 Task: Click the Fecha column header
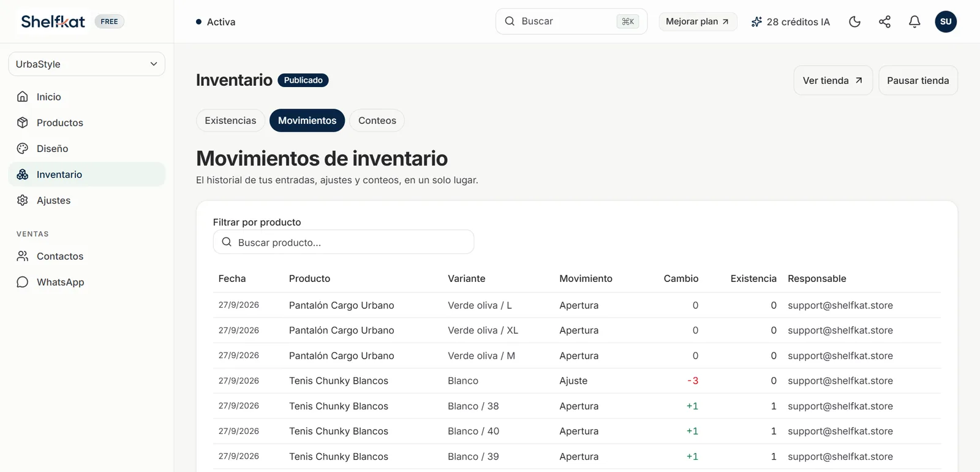click(232, 278)
